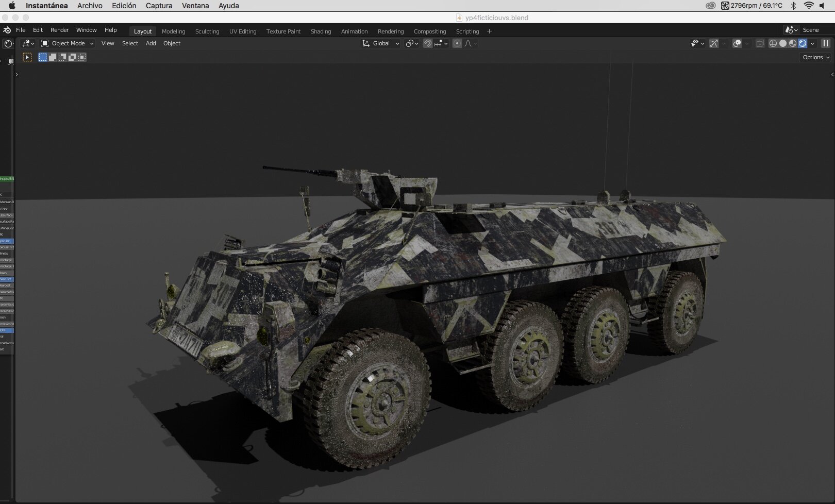Viewport: 835px width, 504px height.
Task: Click the Bluetooth status icon
Action: 794,6
